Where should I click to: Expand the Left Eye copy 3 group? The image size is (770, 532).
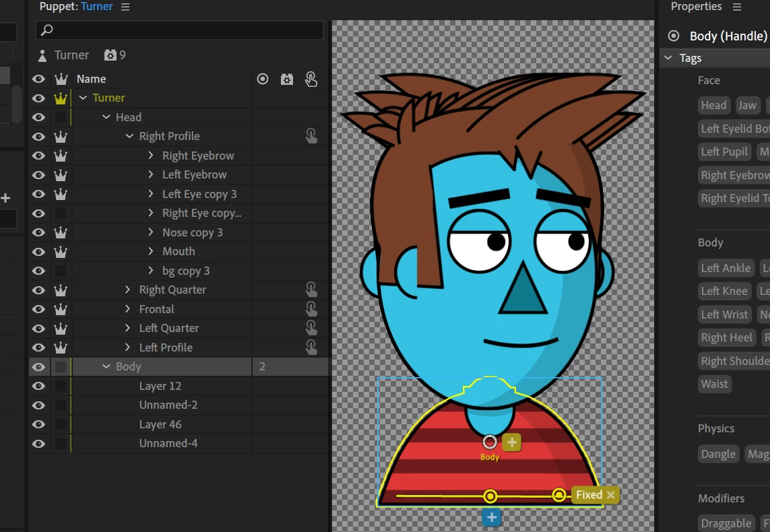pos(151,193)
